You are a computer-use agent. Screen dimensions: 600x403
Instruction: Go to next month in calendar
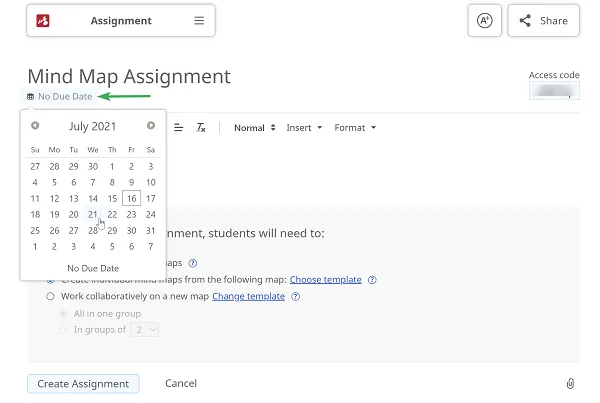click(x=151, y=126)
